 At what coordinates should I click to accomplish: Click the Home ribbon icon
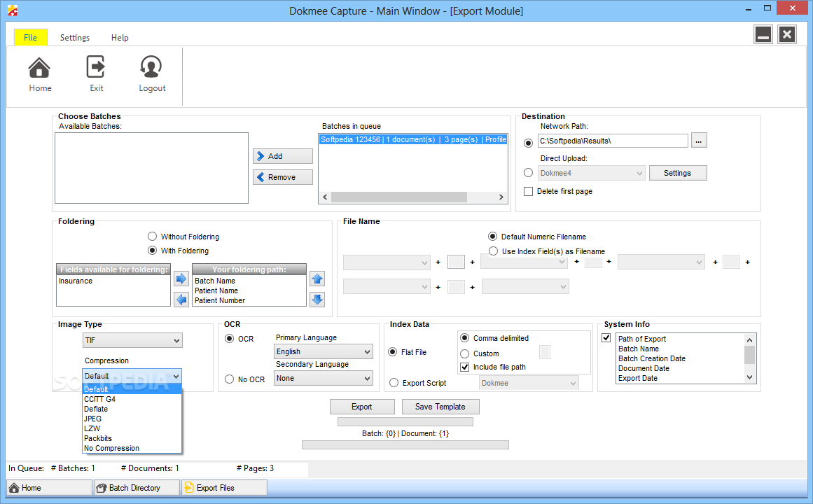[x=39, y=74]
